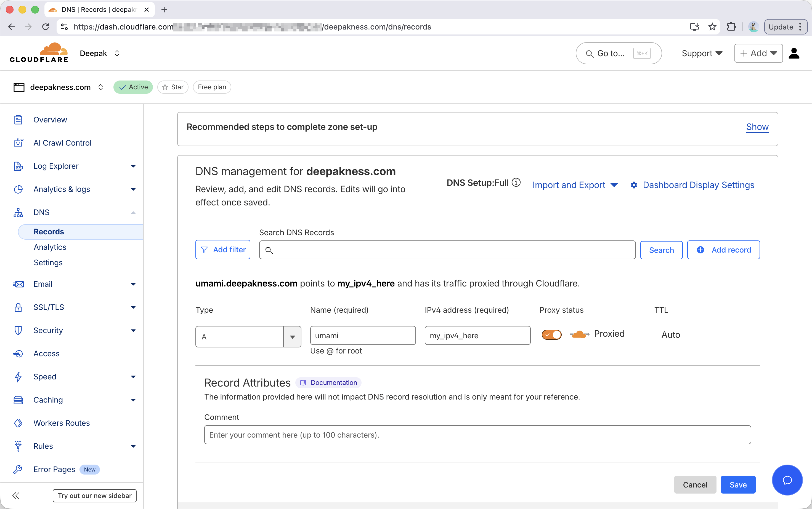Save the new DNS record
This screenshot has height=509, width=812.
click(x=737, y=484)
